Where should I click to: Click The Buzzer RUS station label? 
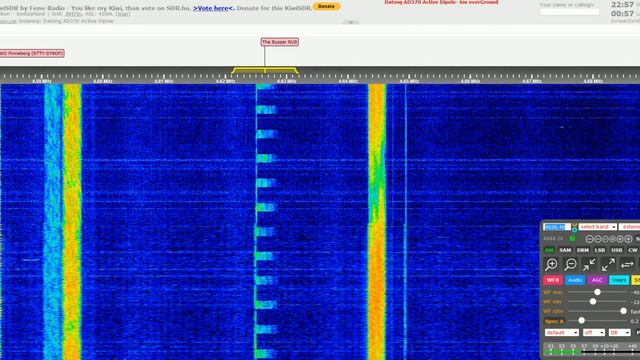pyautogui.click(x=280, y=42)
